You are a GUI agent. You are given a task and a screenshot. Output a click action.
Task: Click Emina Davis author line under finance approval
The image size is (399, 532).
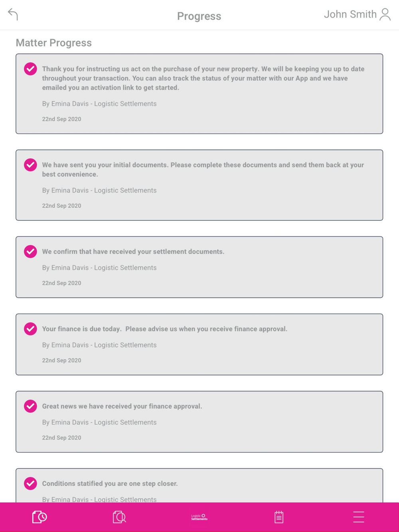[x=99, y=422]
